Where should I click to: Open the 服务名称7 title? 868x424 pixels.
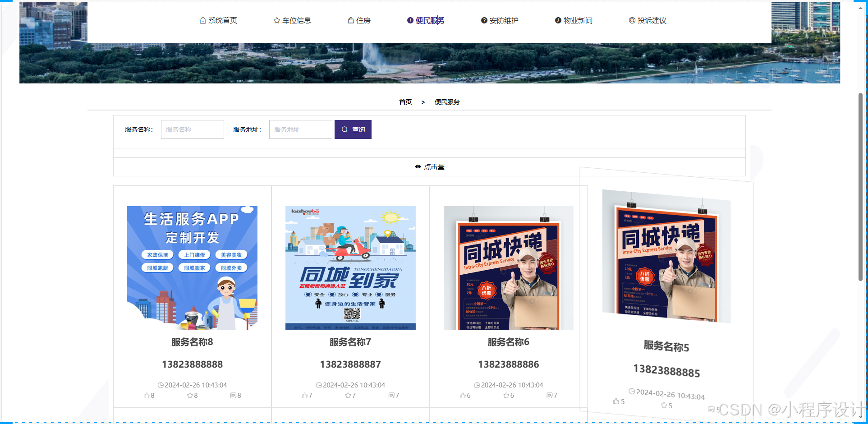pos(350,342)
